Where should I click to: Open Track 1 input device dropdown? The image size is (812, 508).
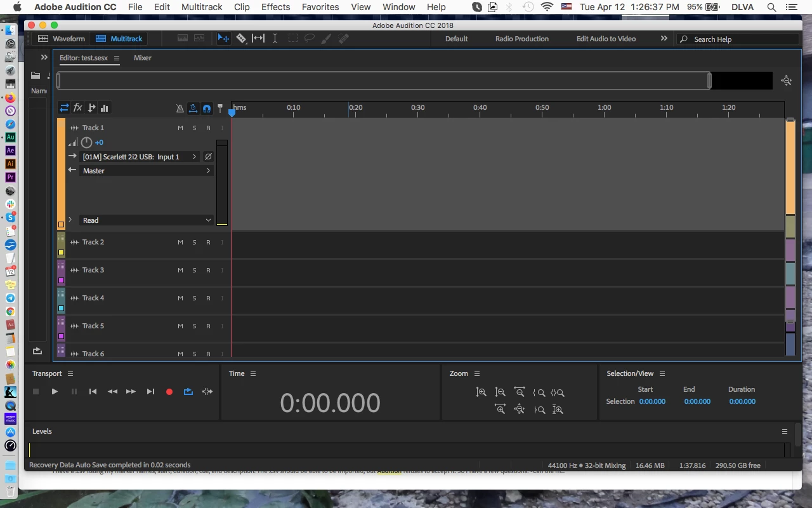[x=140, y=157]
